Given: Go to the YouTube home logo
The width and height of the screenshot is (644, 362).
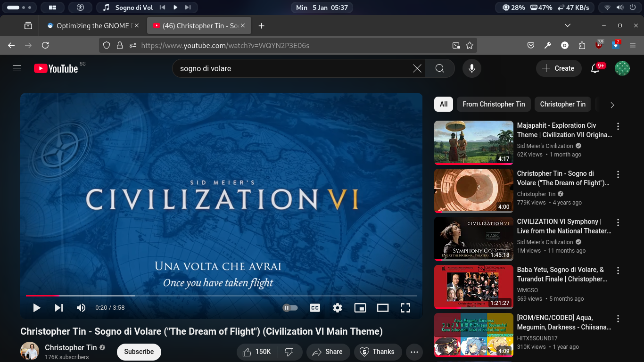Looking at the screenshot, I should pos(56,68).
